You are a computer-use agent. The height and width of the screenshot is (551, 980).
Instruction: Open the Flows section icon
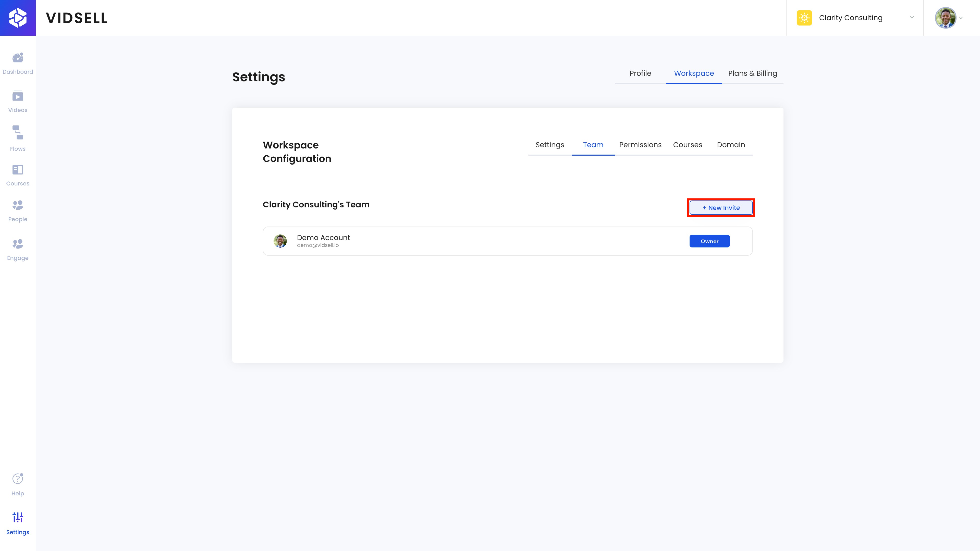click(18, 133)
